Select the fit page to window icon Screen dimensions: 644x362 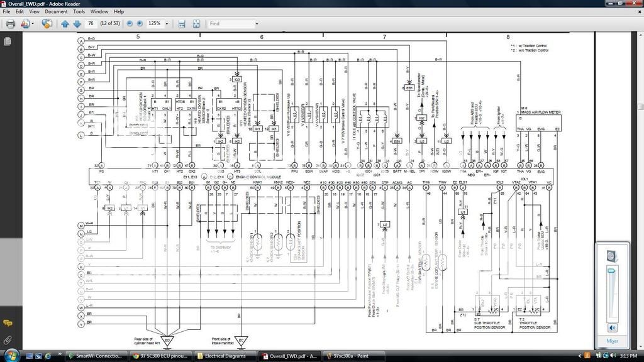pos(196,24)
